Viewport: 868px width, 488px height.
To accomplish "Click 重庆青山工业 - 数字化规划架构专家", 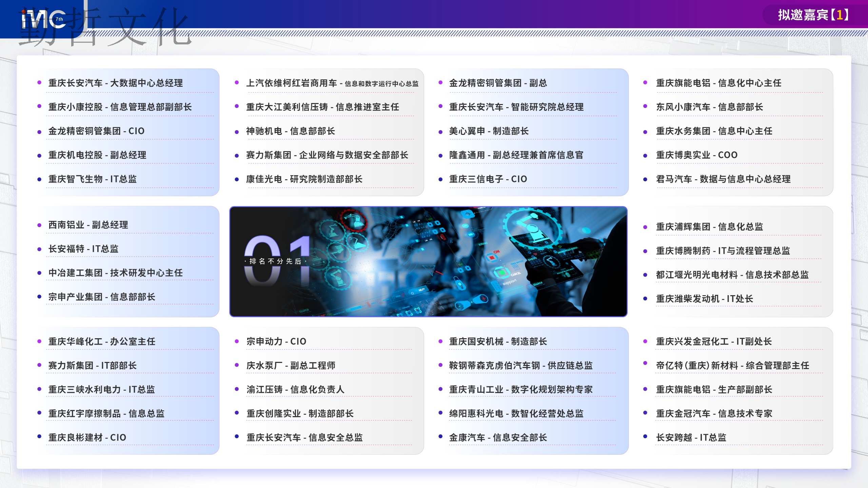I will click(x=521, y=390).
